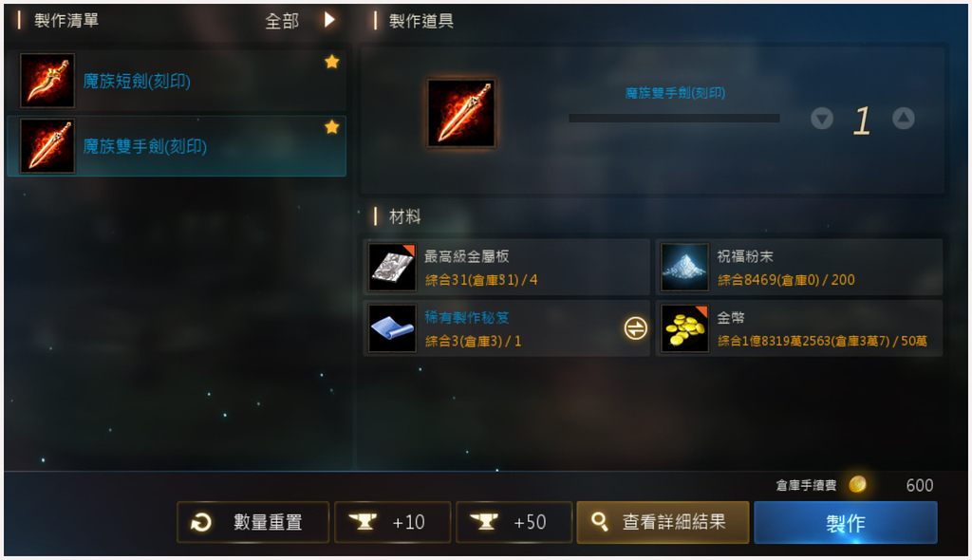Click the 數量重置 reset button
Screen dimensions: 972x560
[252, 522]
